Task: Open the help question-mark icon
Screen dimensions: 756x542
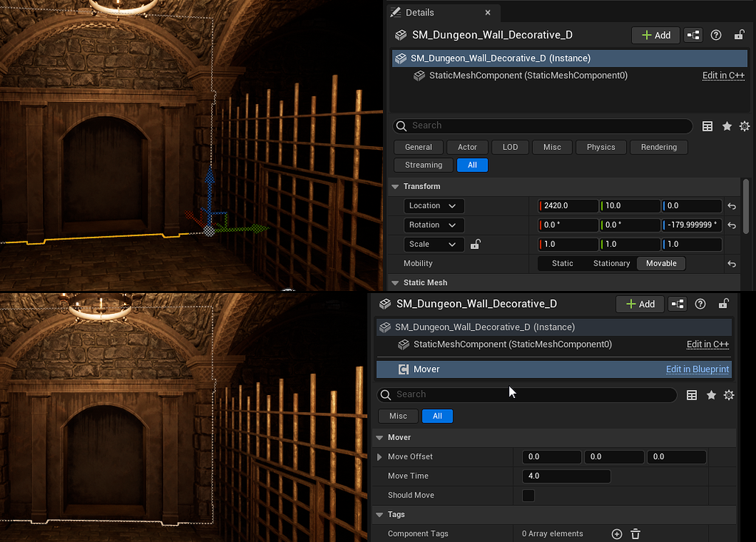Action: [715, 35]
